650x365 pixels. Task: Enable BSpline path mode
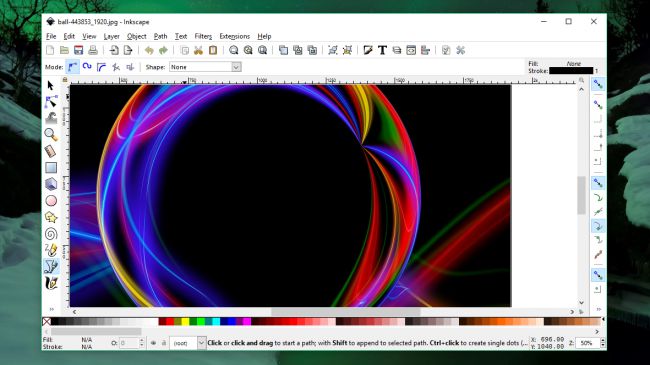point(101,67)
